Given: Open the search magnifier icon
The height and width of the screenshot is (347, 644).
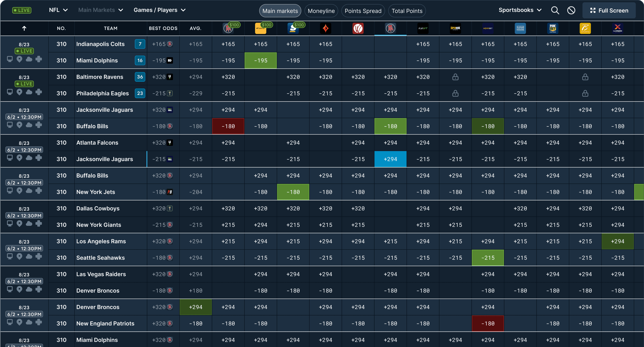Looking at the screenshot, I should tap(555, 10).
